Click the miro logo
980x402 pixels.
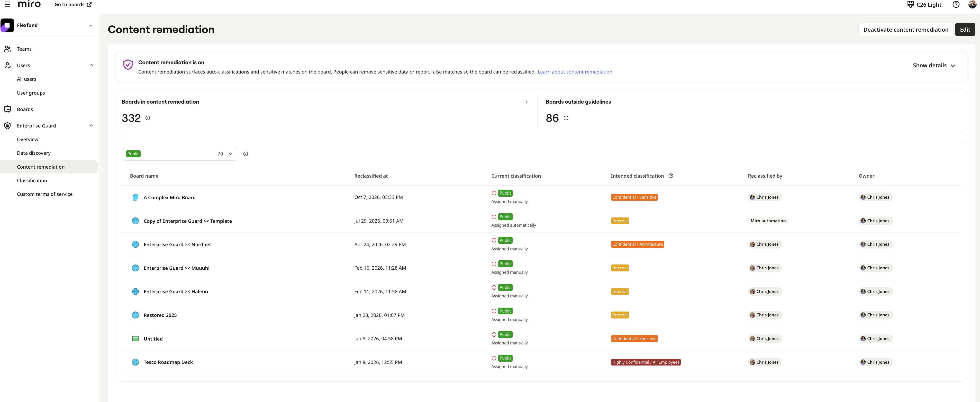pyautogui.click(x=29, y=4)
